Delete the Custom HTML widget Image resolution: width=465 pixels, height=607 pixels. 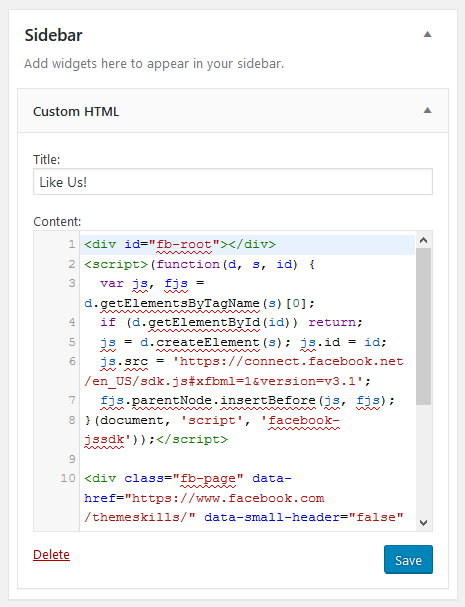coord(51,554)
